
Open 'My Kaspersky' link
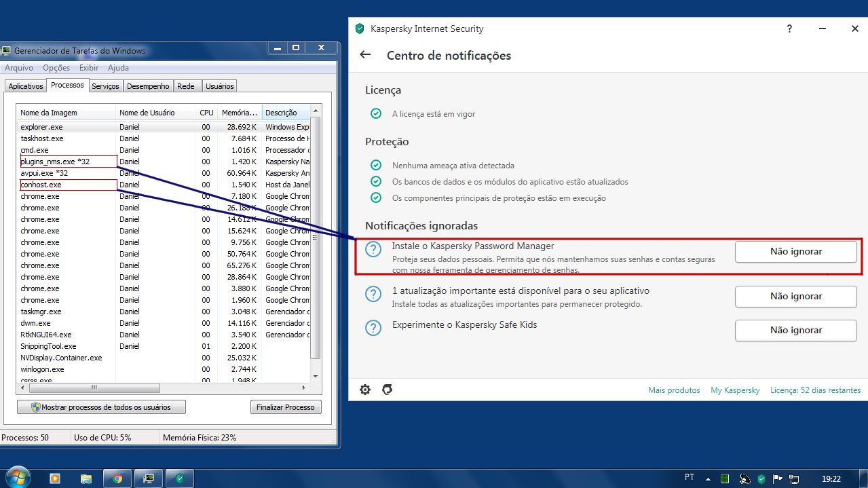pyautogui.click(x=735, y=390)
